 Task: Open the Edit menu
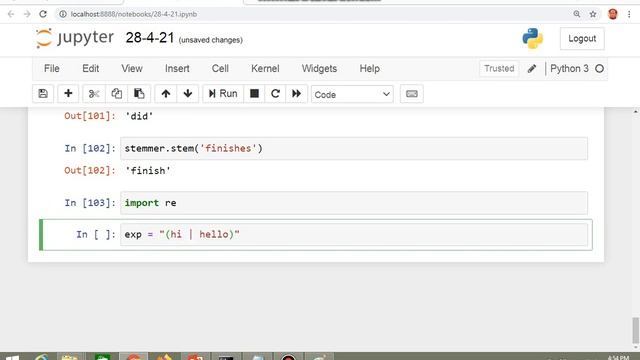click(x=91, y=69)
